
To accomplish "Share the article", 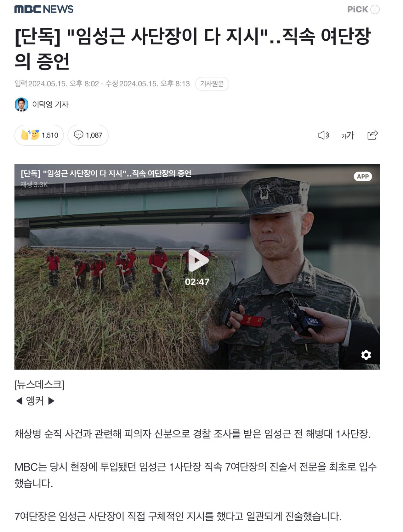I will (372, 135).
